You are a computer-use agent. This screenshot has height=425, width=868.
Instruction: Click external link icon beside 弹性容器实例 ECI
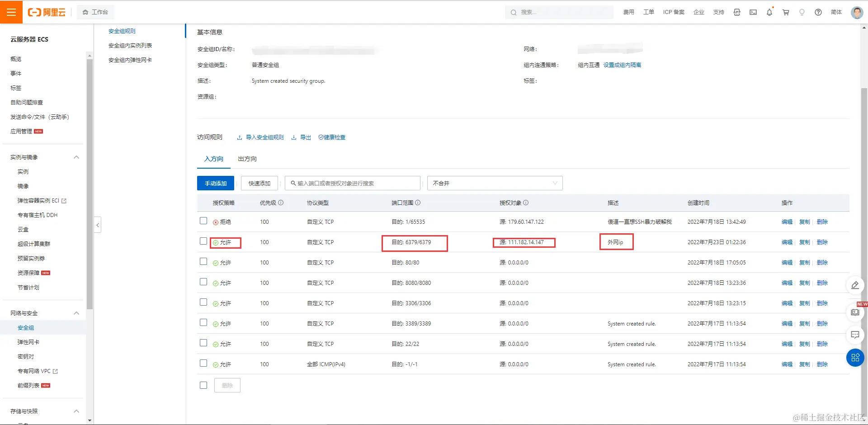[x=64, y=201]
